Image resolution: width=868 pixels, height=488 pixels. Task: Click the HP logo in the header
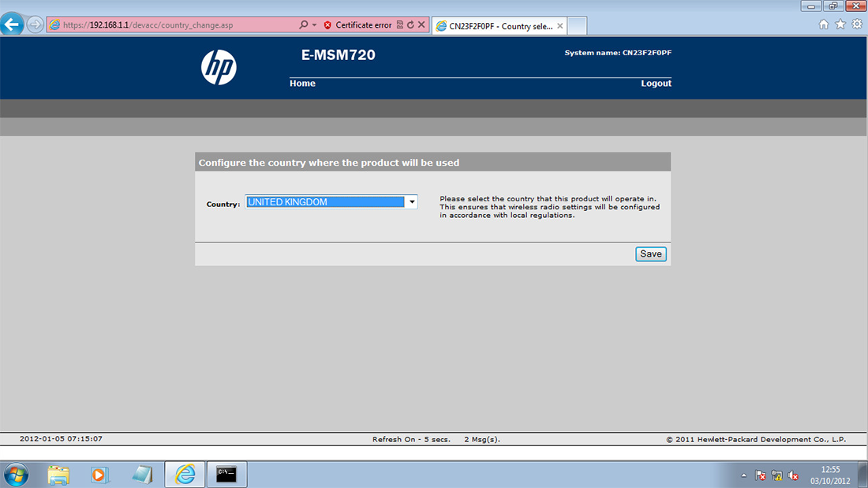click(219, 67)
